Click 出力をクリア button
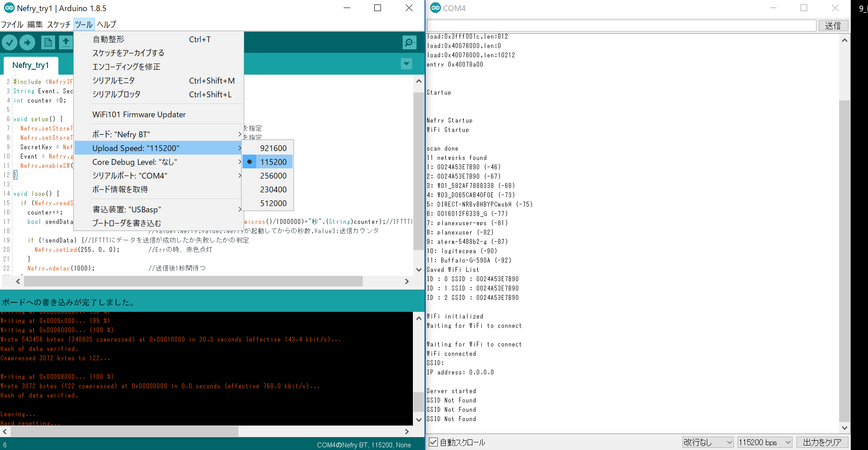This screenshot has width=868, height=450. coord(822,442)
